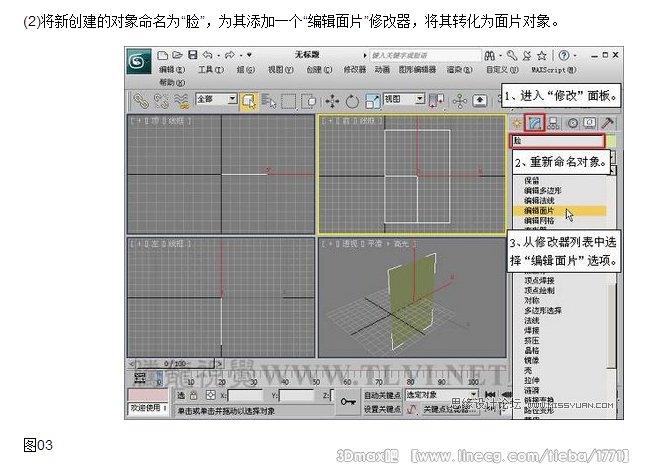Click the object name field containing 脸
Viewport: 658px width, 473px height.
[557, 141]
